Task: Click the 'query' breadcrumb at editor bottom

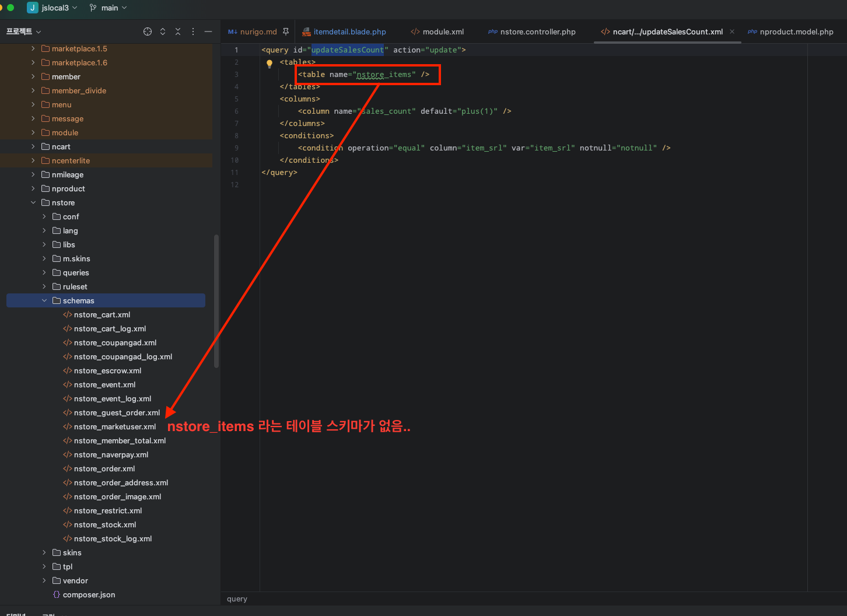Action: pyautogui.click(x=237, y=598)
